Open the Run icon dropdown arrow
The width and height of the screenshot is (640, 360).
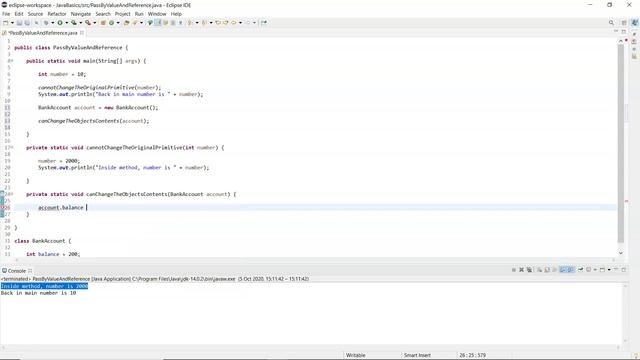67,23
